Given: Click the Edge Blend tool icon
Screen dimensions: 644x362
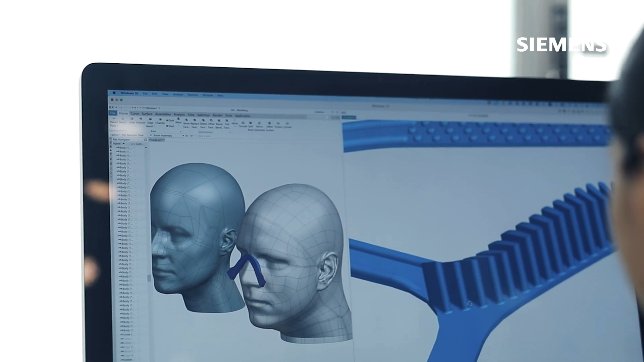Looking at the screenshot, I should point(150,119).
